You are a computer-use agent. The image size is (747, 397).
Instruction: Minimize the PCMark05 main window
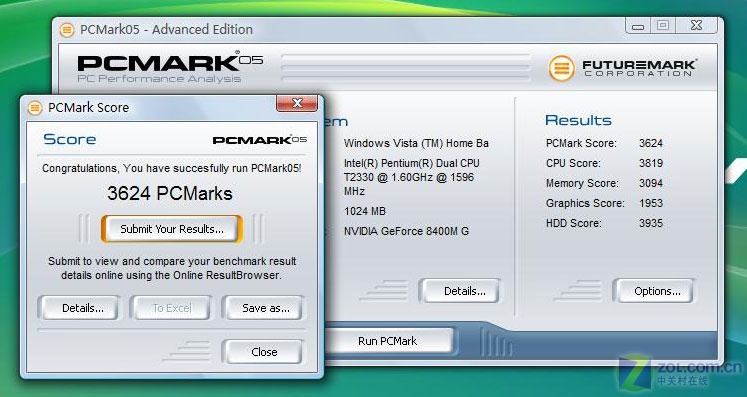click(638, 26)
